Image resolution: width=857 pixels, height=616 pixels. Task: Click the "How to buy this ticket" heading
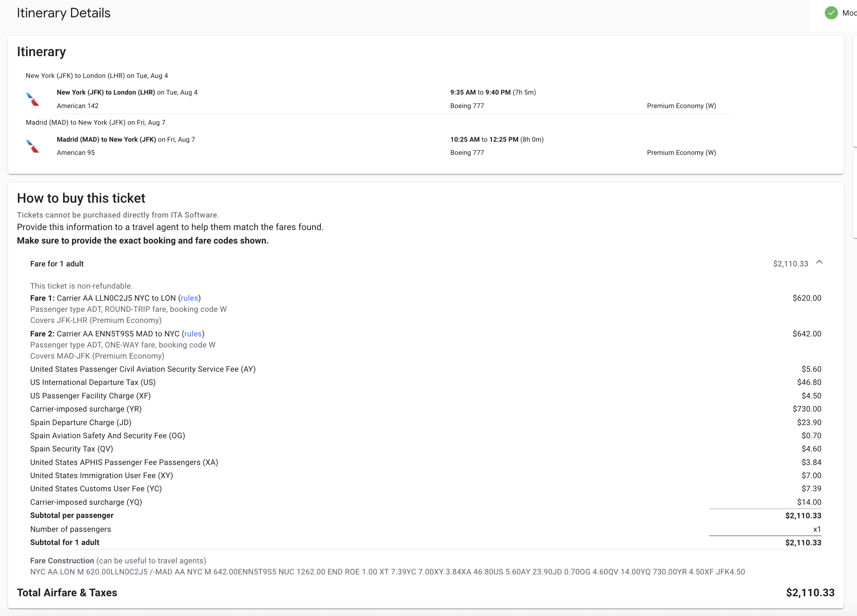coord(81,198)
